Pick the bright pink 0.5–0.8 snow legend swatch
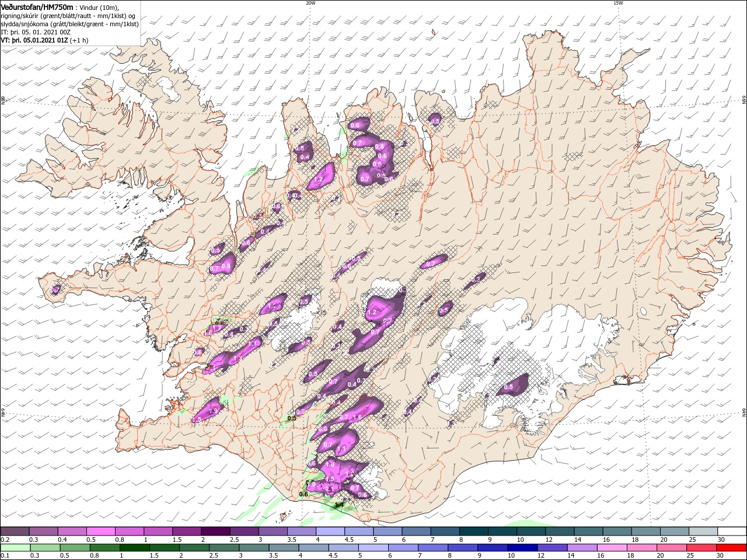Viewport: 747px width, 560px height. pos(101,531)
